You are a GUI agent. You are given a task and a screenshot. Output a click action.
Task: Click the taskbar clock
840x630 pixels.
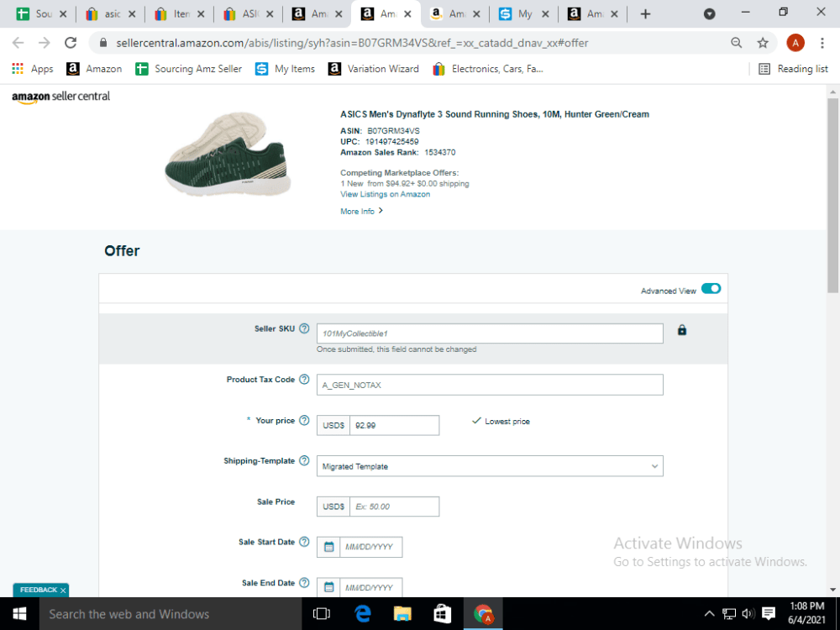coord(806,613)
